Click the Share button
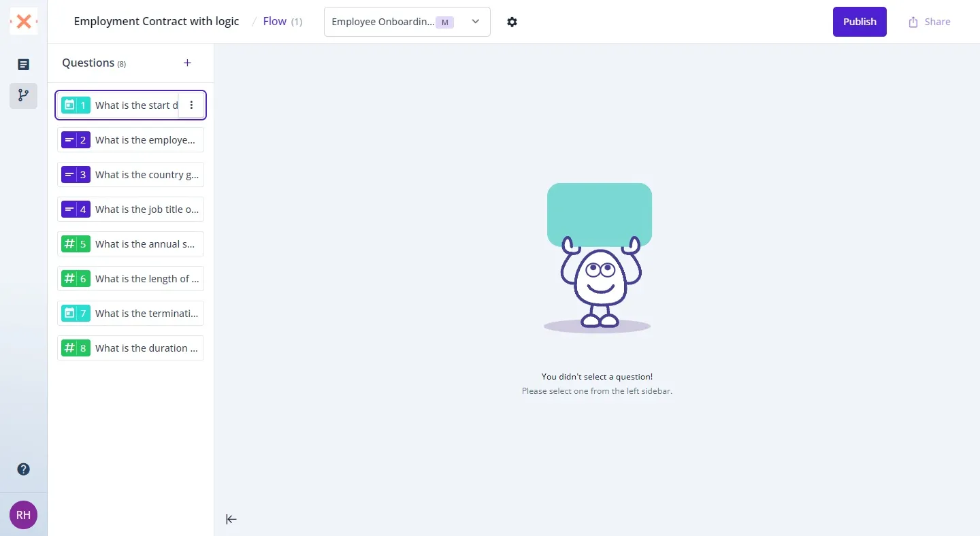The image size is (980, 536). pyautogui.click(x=930, y=22)
